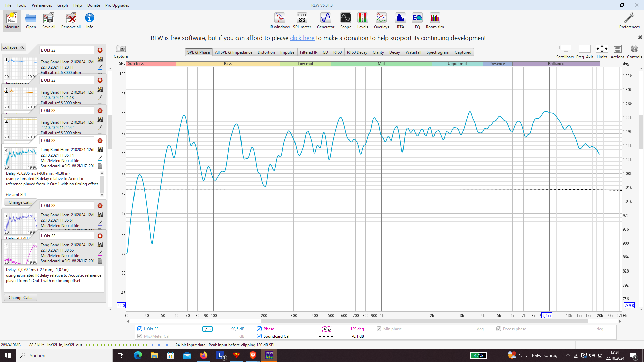This screenshot has height=362, width=644.
Task: Open the Scope tool
Action: coord(346,21)
